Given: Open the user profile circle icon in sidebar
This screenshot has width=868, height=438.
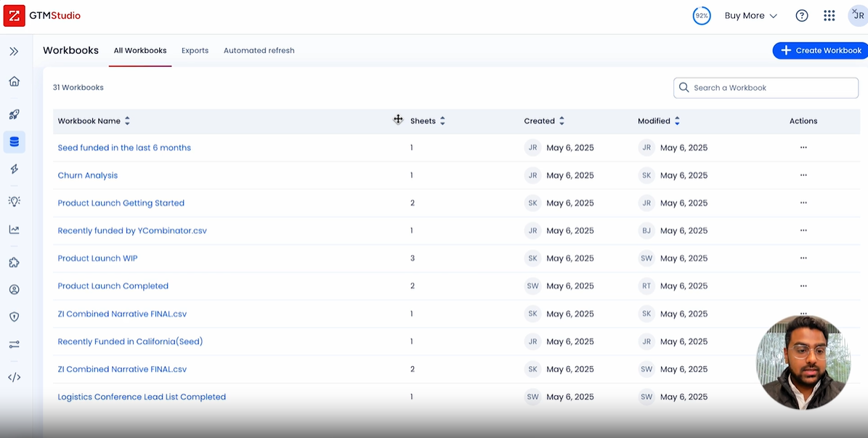Looking at the screenshot, I should pos(15,289).
